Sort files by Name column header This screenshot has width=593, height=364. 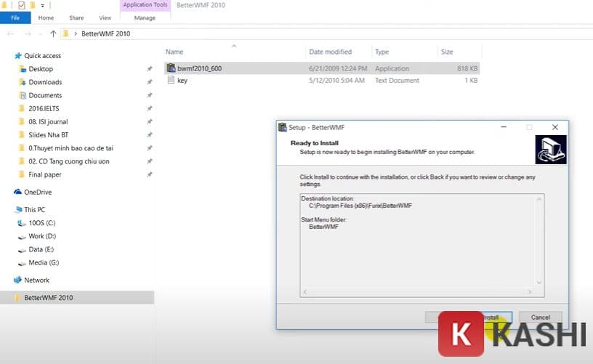pyautogui.click(x=174, y=52)
